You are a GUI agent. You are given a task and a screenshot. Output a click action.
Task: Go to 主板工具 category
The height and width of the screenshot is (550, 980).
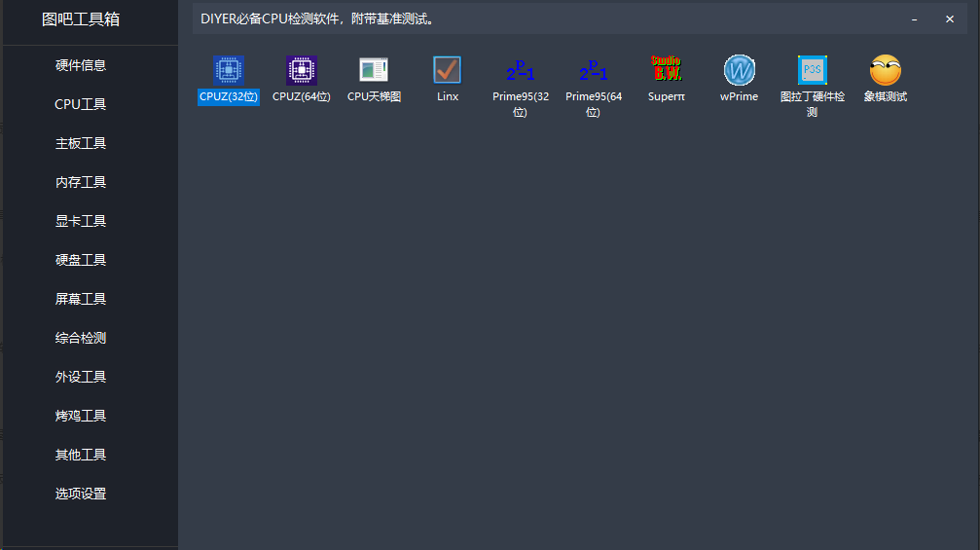[81, 143]
